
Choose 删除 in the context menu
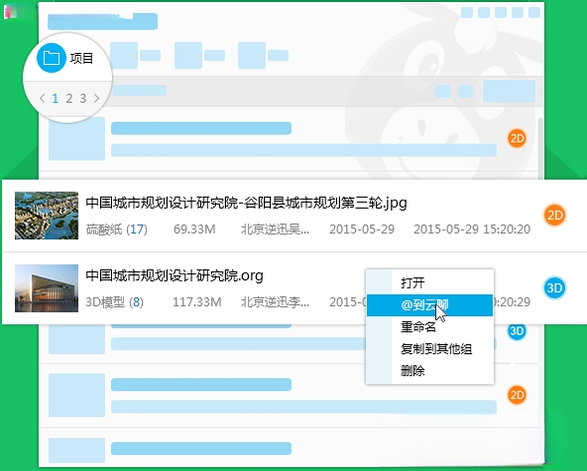tap(430, 371)
